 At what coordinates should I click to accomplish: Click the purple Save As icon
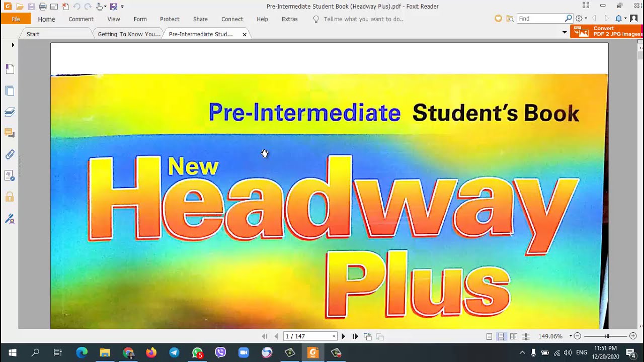point(113,7)
